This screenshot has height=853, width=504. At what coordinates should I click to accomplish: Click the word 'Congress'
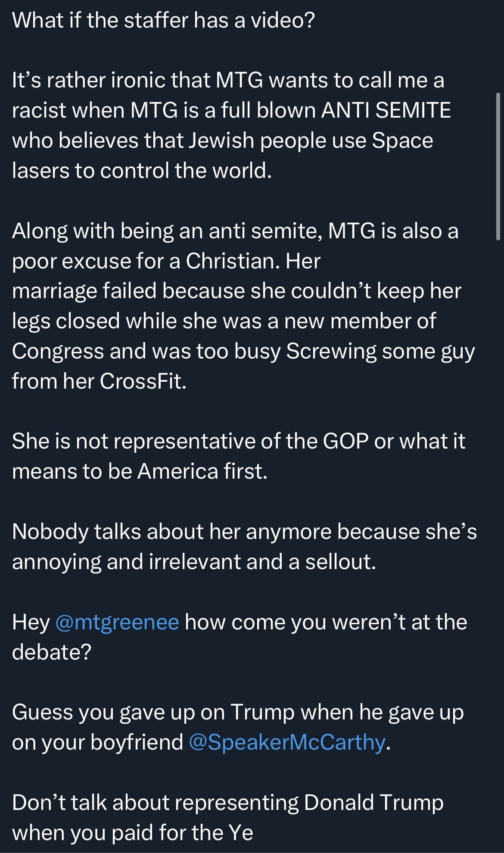point(58,352)
